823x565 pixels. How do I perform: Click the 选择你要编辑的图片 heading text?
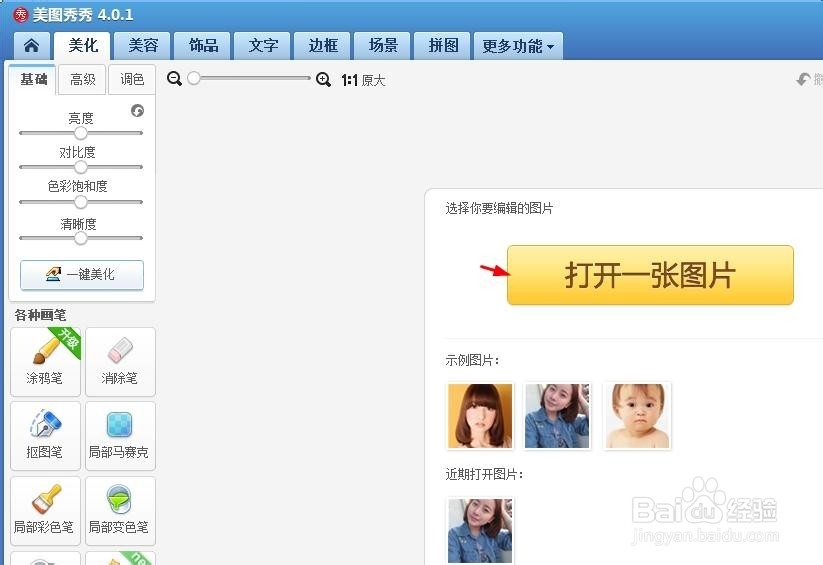coord(499,208)
